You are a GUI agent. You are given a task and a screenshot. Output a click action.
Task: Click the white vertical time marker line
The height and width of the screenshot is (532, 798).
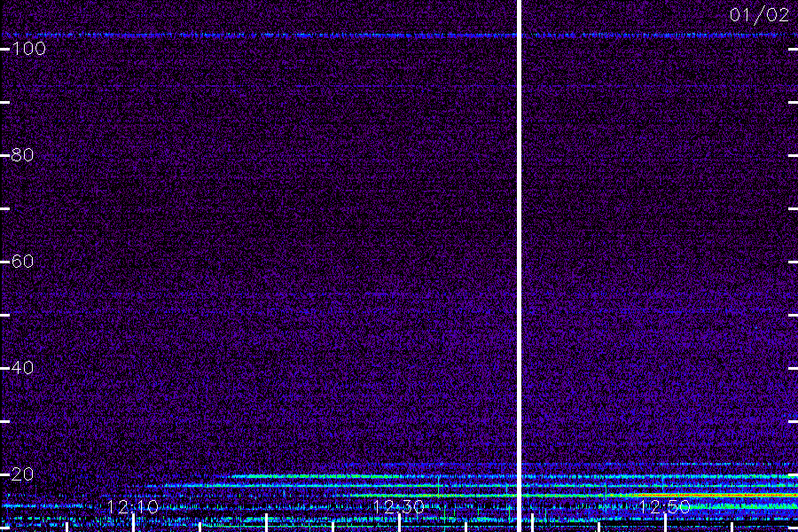[519, 266]
